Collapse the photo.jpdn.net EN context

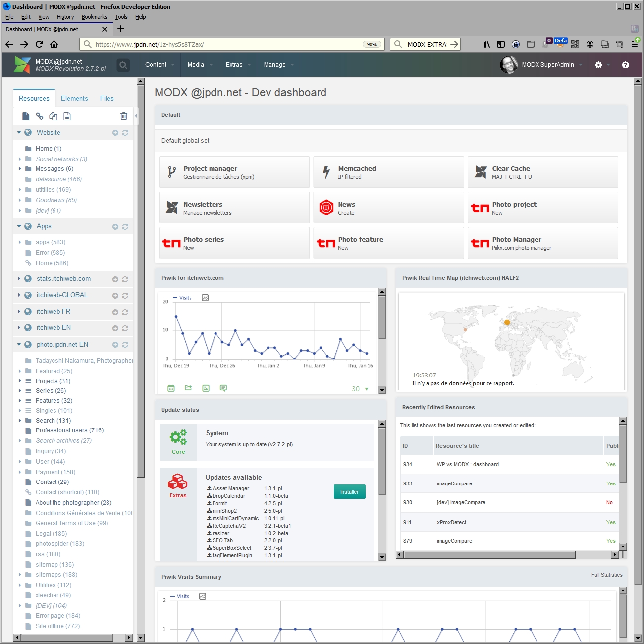coord(19,345)
